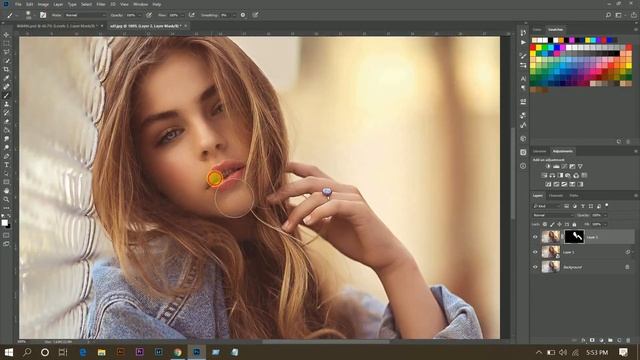The width and height of the screenshot is (640, 360).
Task: Select the Clone Stamp tool
Action: coord(7,104)
